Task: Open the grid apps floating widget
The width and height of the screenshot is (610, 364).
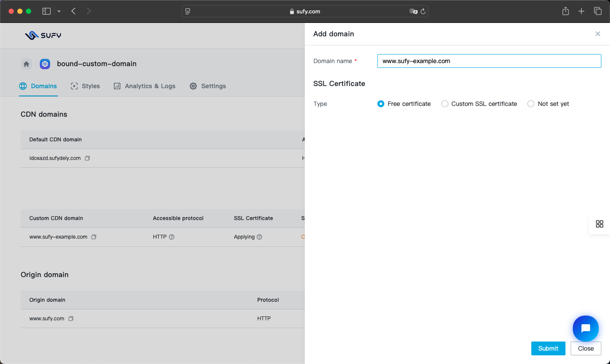Action: point(600,224)
